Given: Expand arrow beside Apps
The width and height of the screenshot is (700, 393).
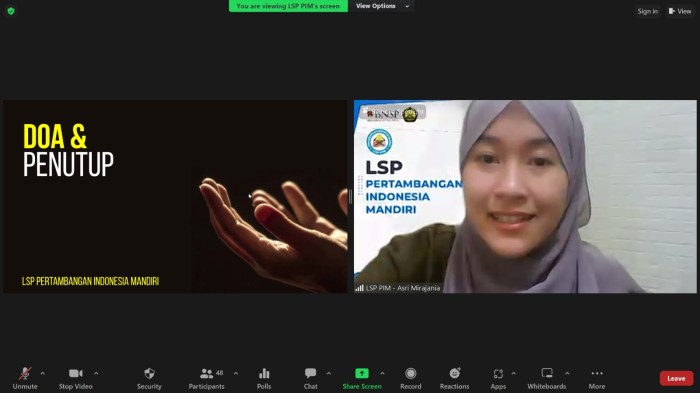Looking at the screenshot, I should pos(513,373).
